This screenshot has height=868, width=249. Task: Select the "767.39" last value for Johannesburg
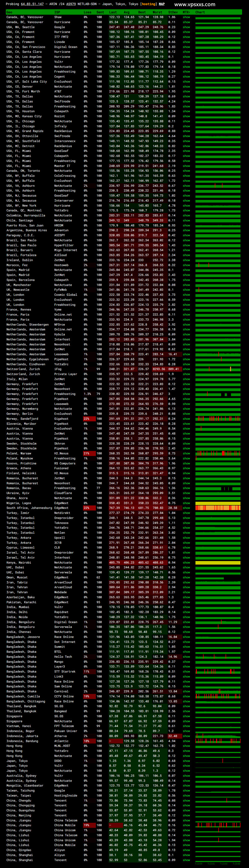tap(115, 508)
